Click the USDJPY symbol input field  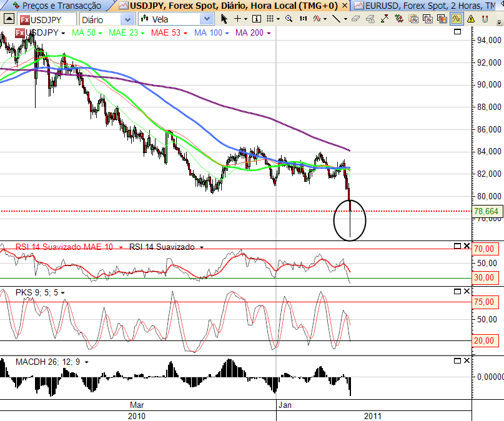(x=47, y=19)
